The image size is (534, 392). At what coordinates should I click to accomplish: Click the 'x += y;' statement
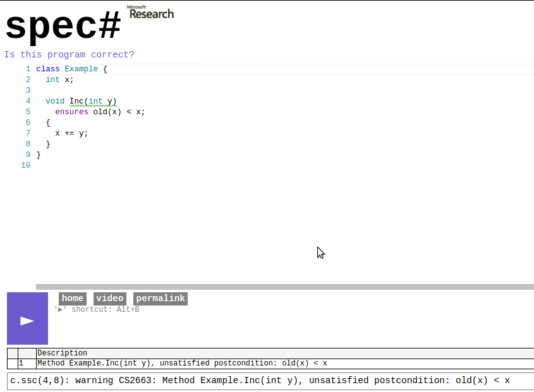[x=71, y=133]
